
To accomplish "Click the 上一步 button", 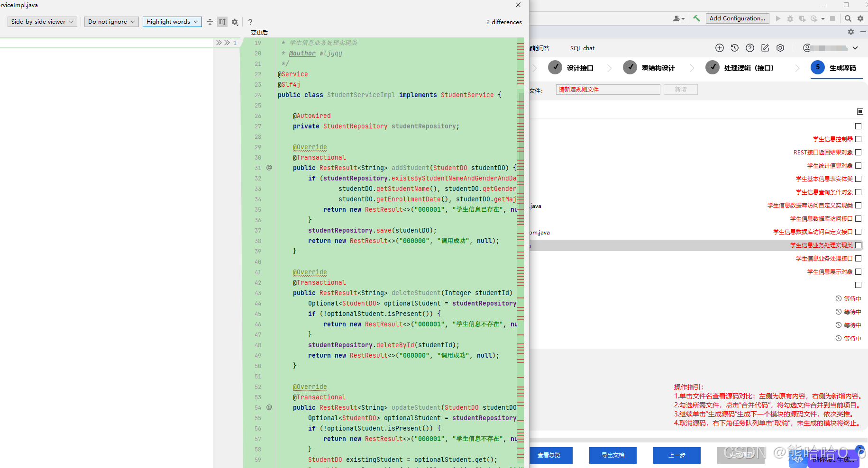I will click(677, 455).
